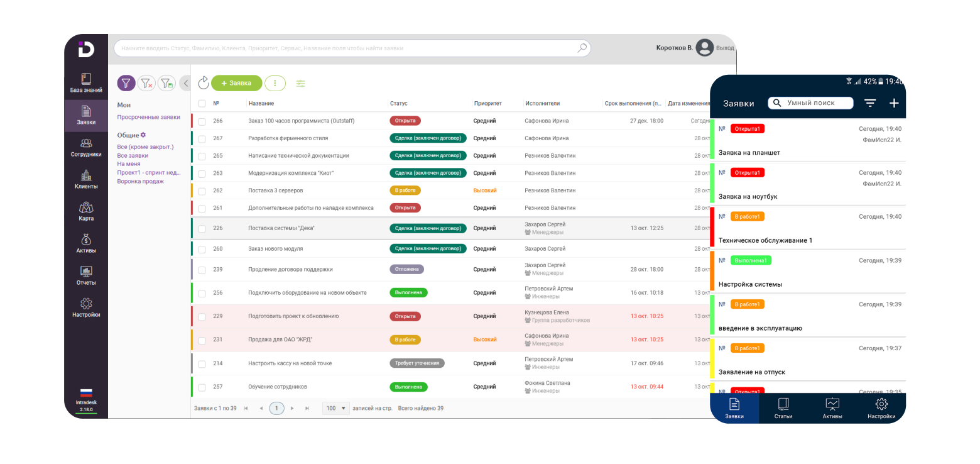The width and height of the screenshot is (980, 464).
Task: Open the Отчеты reports section
Action: pos(86,276)
